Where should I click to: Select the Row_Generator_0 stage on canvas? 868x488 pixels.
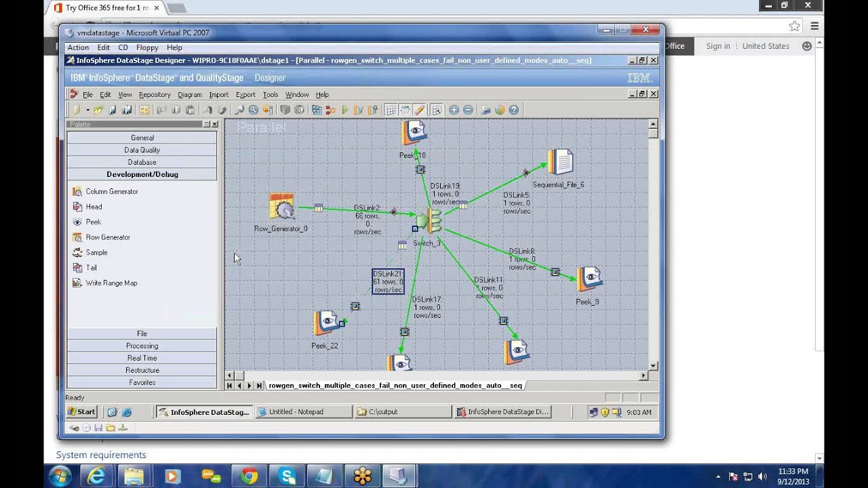[x=281, y=207]
